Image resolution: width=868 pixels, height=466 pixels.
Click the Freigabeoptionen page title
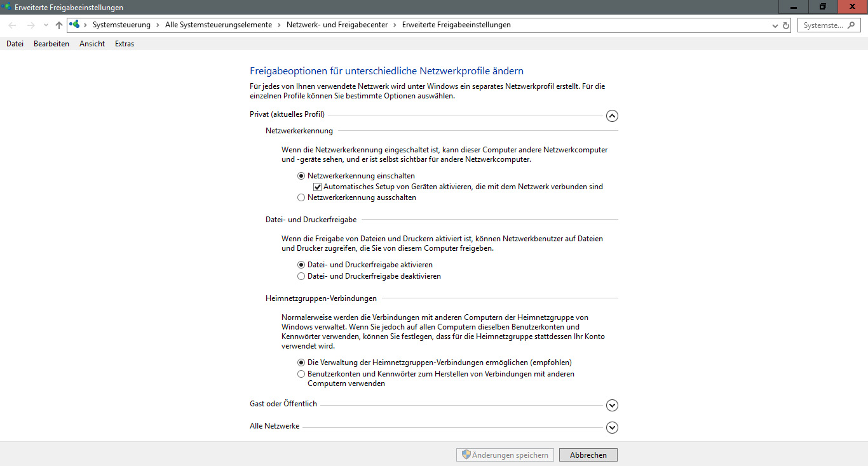coord(386,71)
